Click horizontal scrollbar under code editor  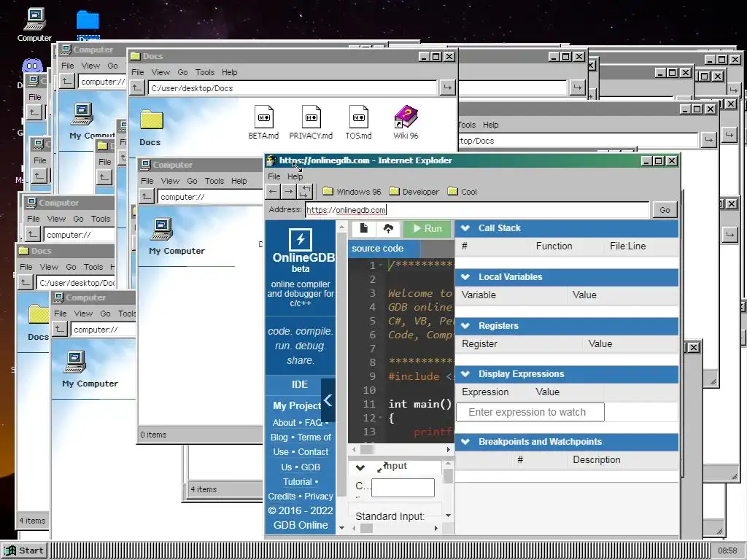(x=402, y=449)
